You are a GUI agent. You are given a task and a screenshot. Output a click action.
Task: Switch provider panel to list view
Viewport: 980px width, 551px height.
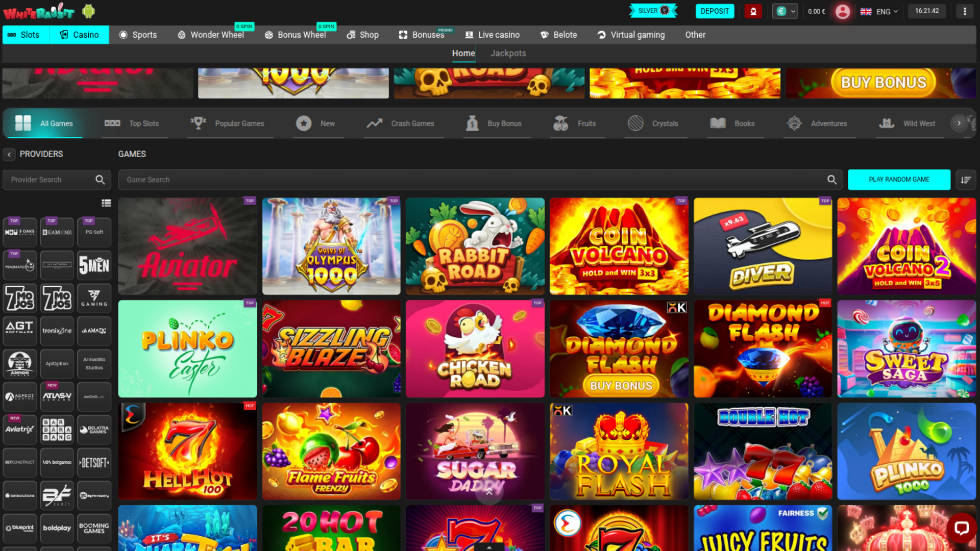[x=106, y=203]
